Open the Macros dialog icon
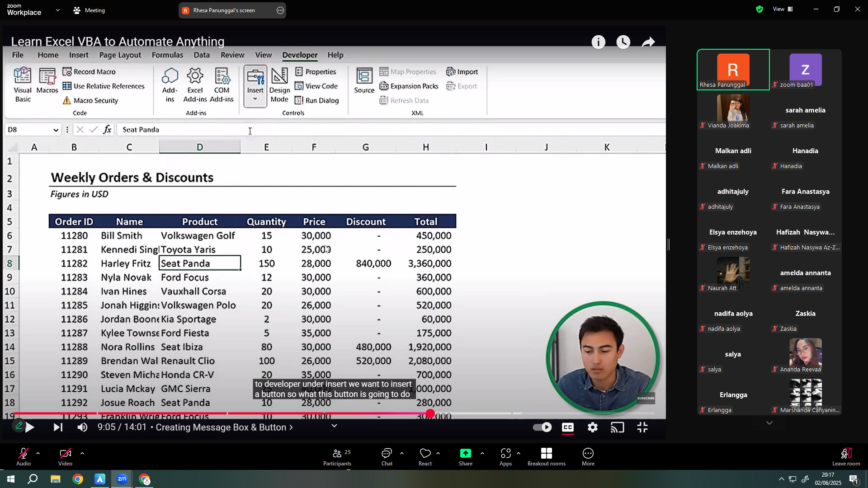 [47, 81]
